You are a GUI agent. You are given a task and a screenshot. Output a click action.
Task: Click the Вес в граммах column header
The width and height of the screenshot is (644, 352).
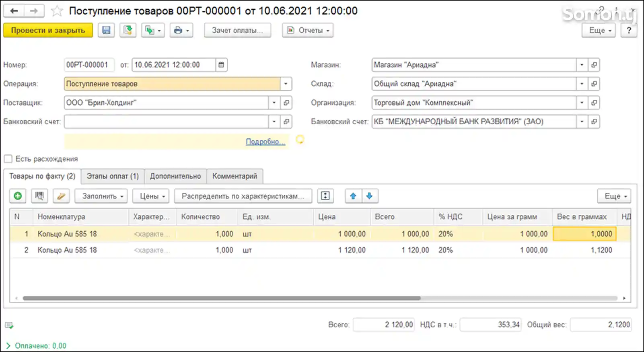click(584, 216)
